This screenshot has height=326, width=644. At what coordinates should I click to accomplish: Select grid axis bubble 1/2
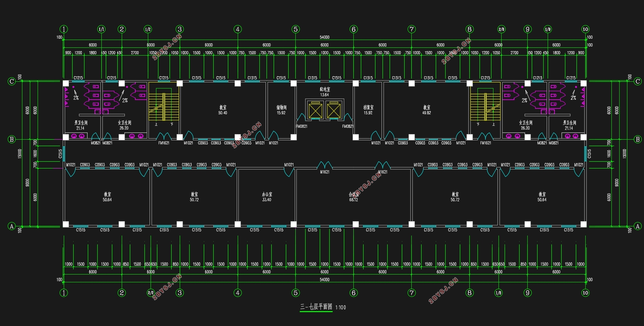coord(148,29)
